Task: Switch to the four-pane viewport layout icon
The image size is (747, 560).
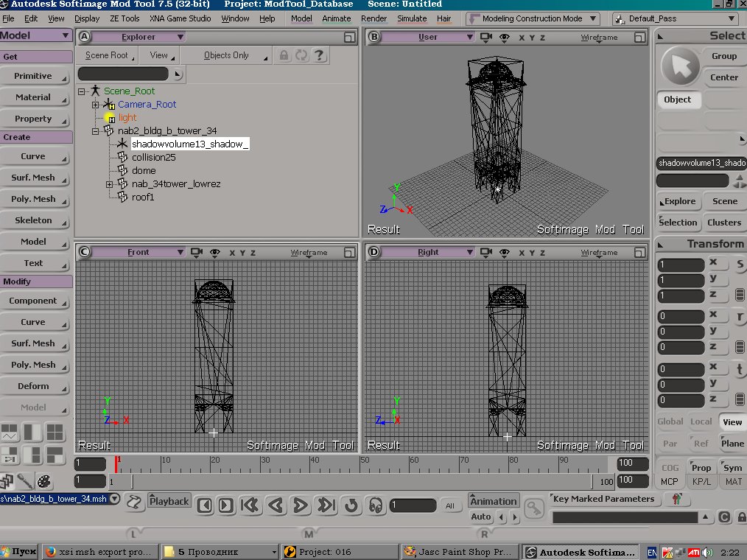Action: 55,433
